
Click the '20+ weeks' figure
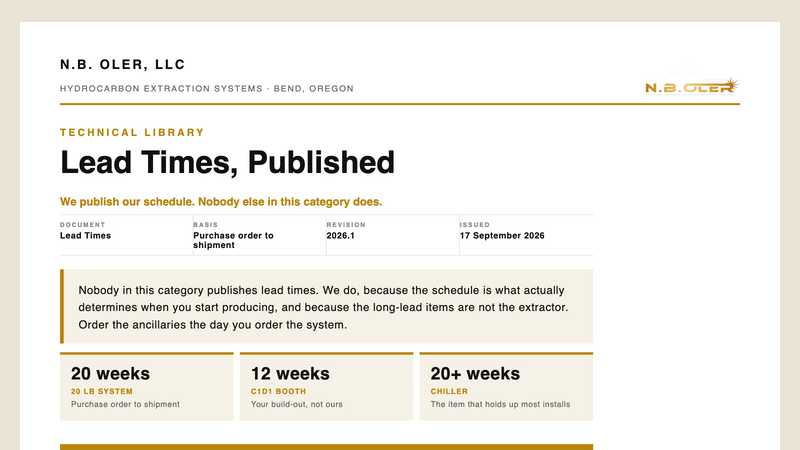[x=475, y=373]
